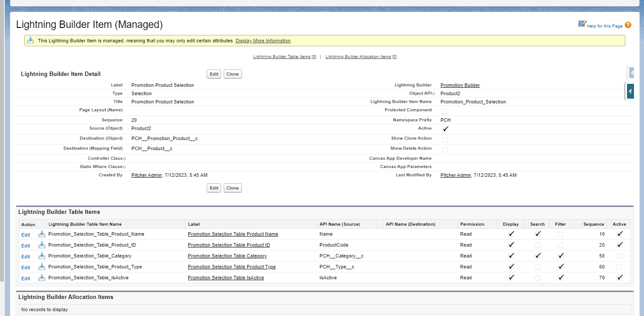Viewport: 644px width, 316px height.
Task: Toggle Filter checkbox in Product Name row
Action: 560,234
